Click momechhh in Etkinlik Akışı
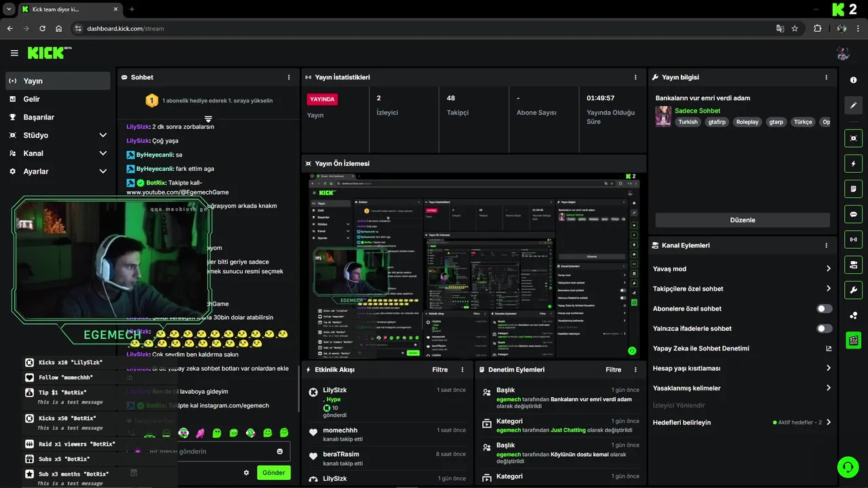The height and width of the screenshot is (488, 868). click(340, 430)
